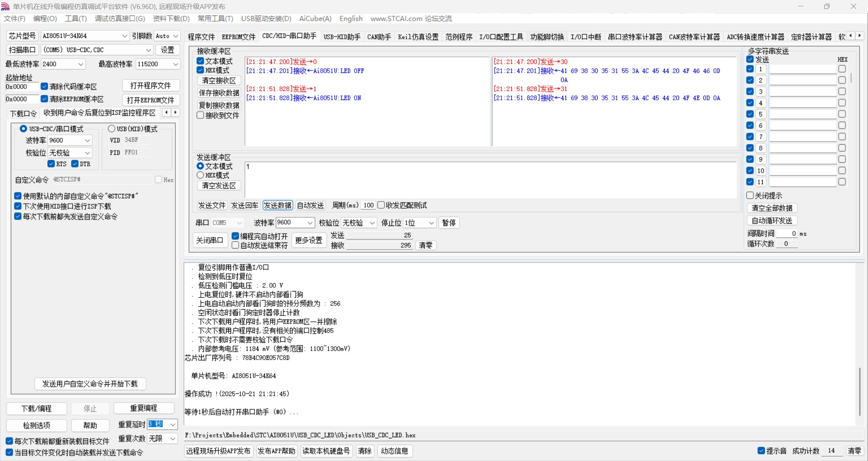This screenshot has width=868, height=461.
Task: Open 最低波特率 2400 dropdown
Action: tap(81, 64)
